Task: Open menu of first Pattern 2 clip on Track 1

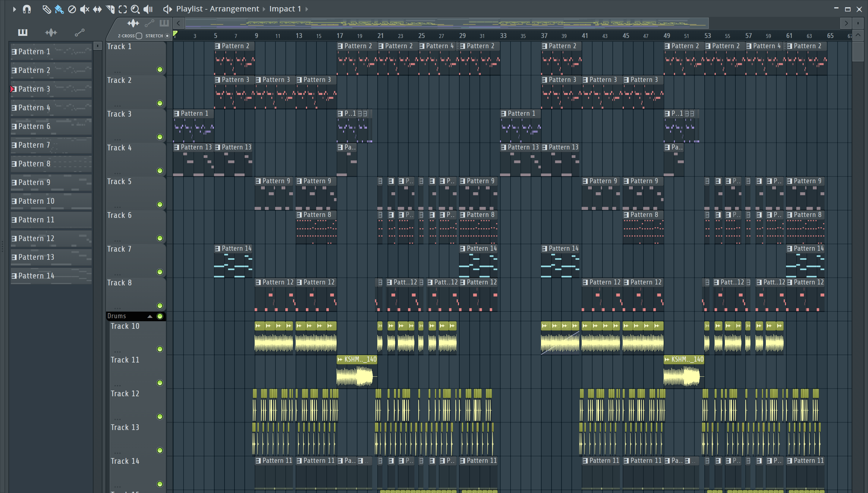Action: 218,46
